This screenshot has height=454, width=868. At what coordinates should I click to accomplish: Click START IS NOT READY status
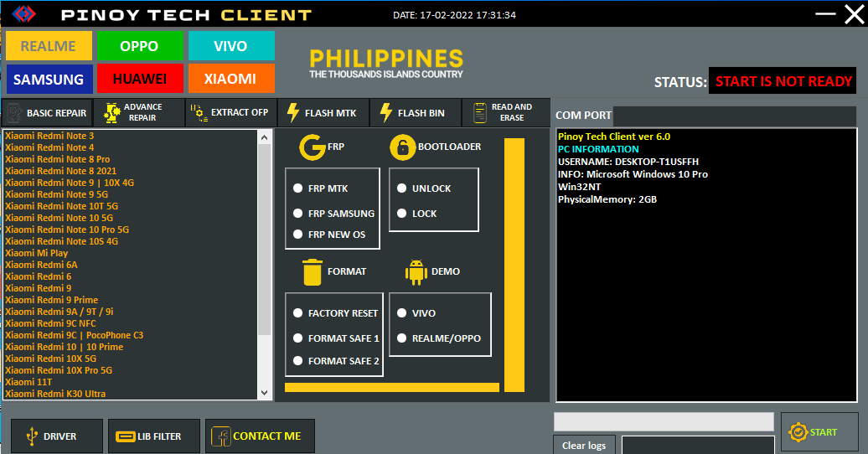pos(783,81)
